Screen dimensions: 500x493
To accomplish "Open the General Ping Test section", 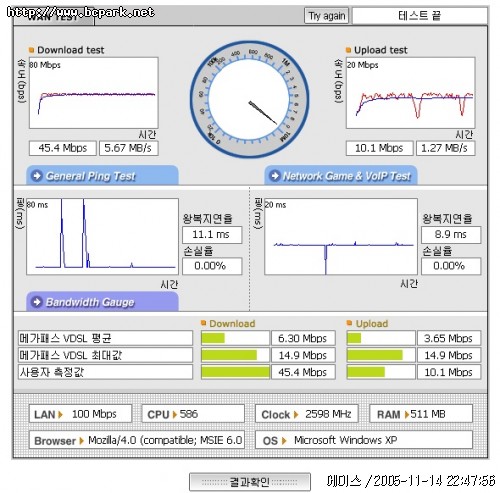I will [x=102, y=175].
